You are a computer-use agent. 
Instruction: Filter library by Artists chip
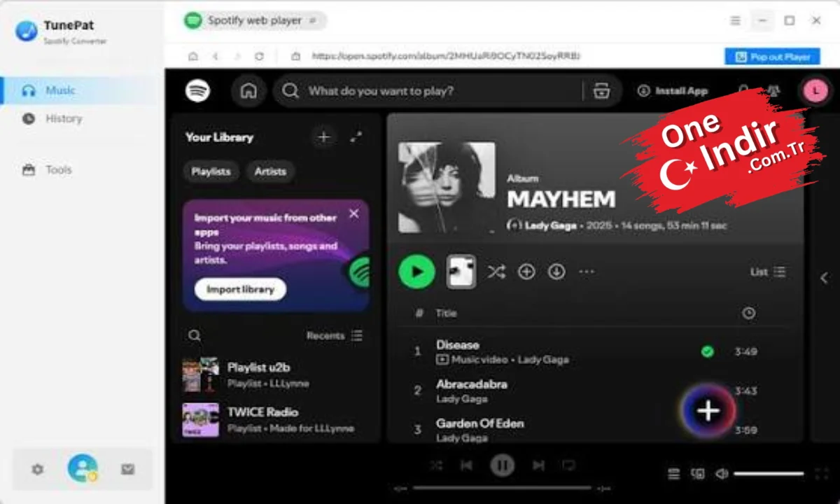coord(270,171)
